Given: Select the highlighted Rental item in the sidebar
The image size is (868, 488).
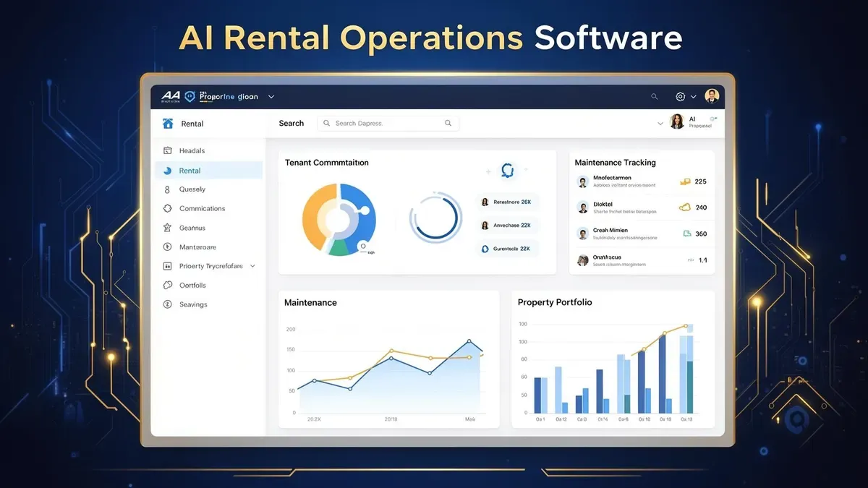Looking at the screenshot, I should (x=209, y=171).
